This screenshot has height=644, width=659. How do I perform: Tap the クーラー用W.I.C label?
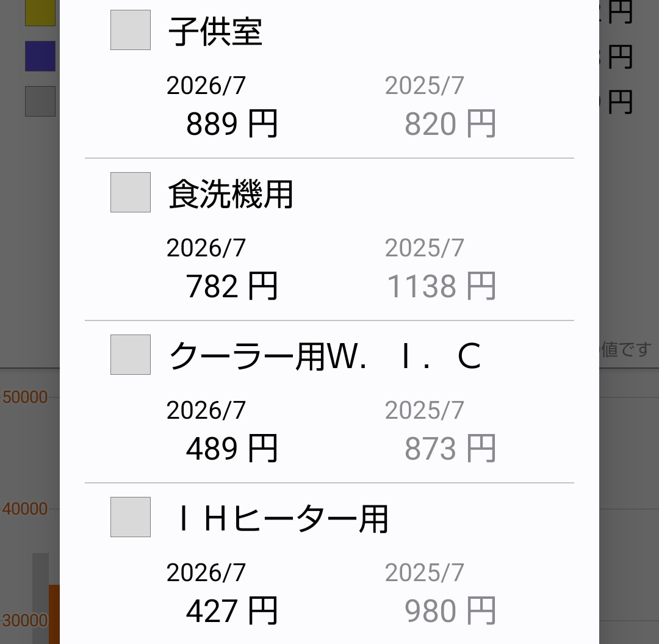tap(325, 356)
